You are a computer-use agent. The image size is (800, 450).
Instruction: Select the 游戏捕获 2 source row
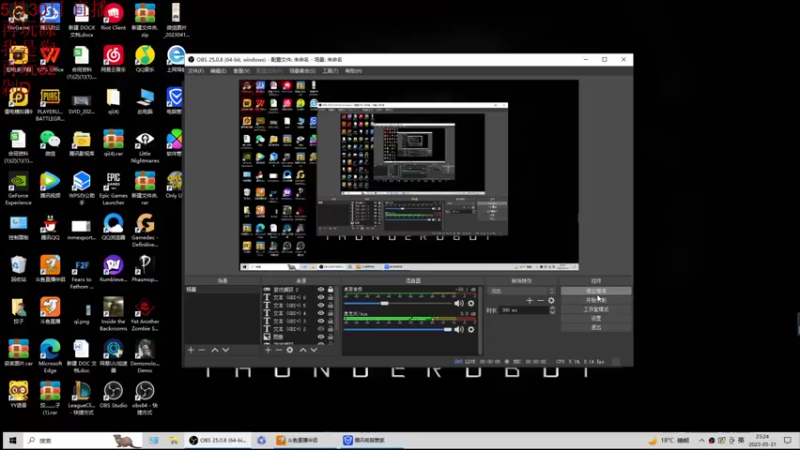pos(298,289)
